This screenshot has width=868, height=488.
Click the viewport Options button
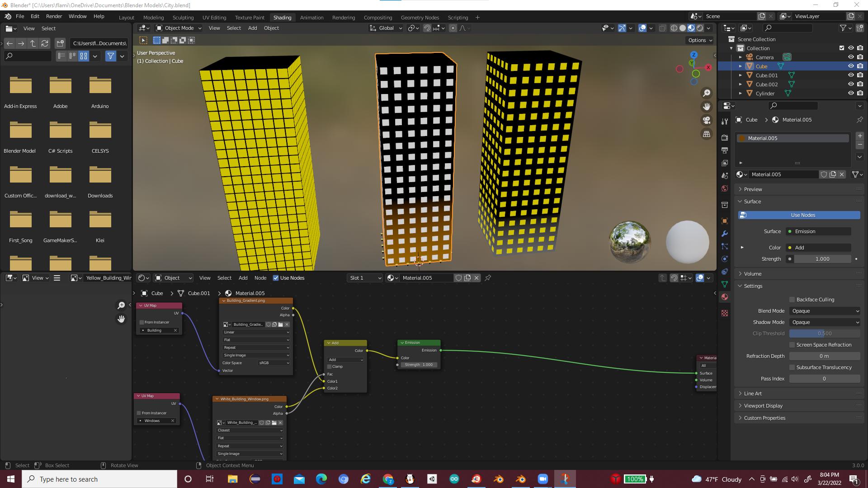click(700, 40)
